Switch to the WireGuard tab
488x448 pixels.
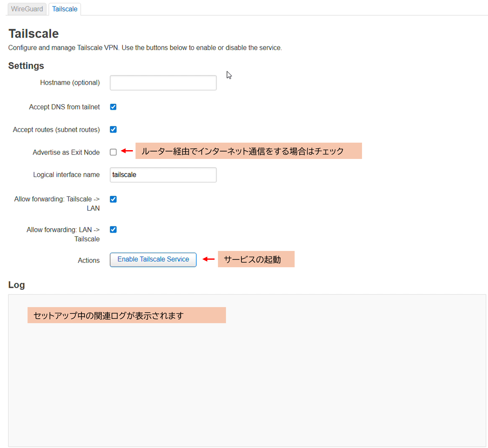(27, 9)
